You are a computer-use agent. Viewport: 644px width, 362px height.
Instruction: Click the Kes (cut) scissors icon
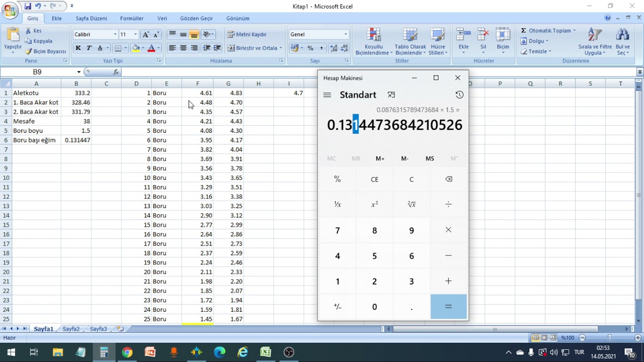click(29, 31)
